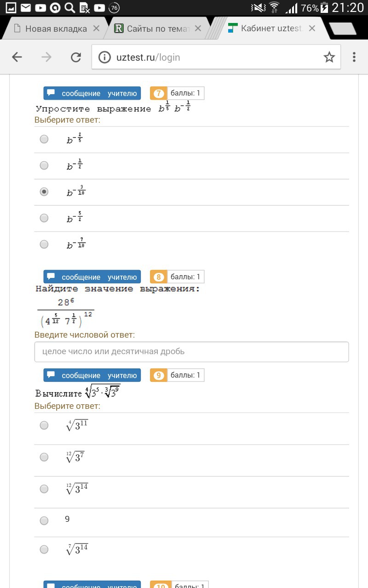
Task: Click сообщение учителю button for question 7
Action: pyautogui.click(x=92, y=93)
